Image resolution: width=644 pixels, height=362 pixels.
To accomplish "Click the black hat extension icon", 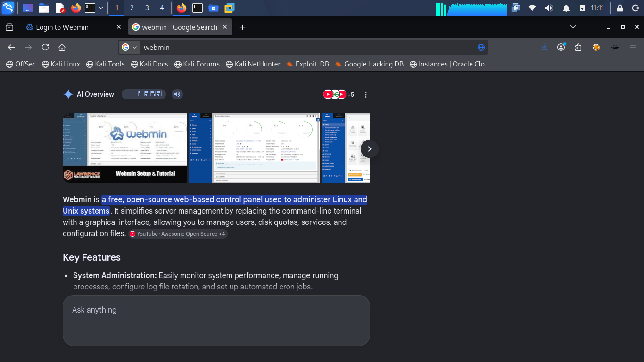I will [615, 47].
